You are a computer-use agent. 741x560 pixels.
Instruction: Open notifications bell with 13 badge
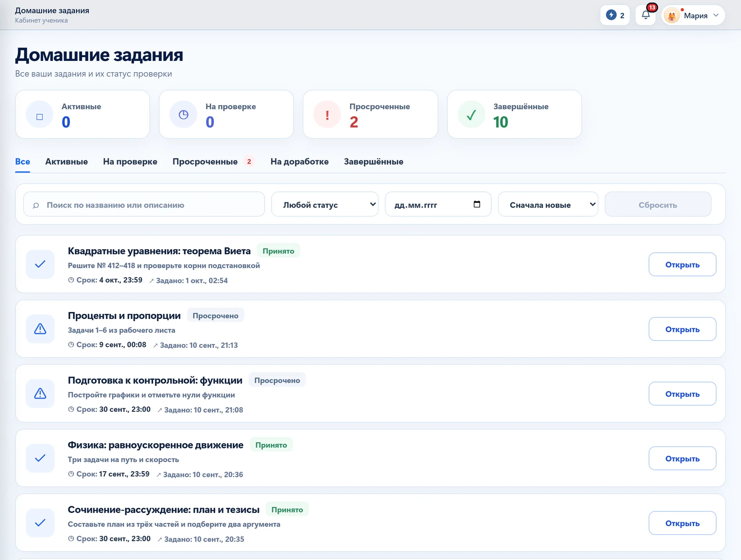pos(646,15)
